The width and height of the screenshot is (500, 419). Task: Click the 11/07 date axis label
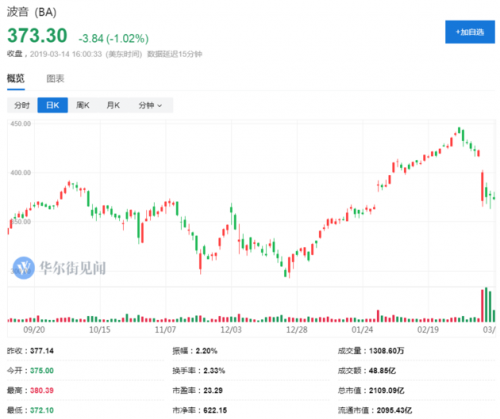pos(165,330)
